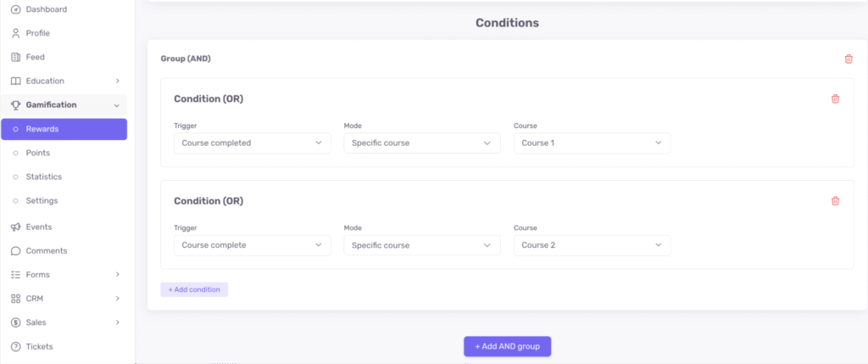Delete second Condition (OR) via trash icon
Viewport: 868px width, 364px height.
pos(835,201)
